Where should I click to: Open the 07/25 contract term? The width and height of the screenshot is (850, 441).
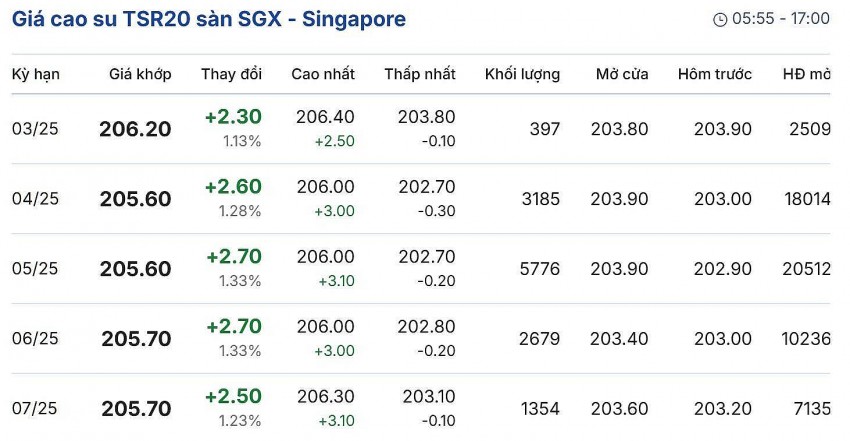[35, 409]
